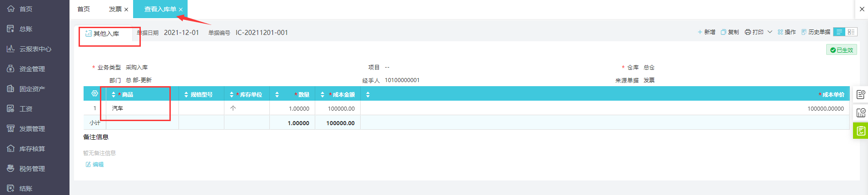The width and height of the screenshot is (868, 195).
Task: Open 发票管理 in the sidebar
Action: (32, 129)
